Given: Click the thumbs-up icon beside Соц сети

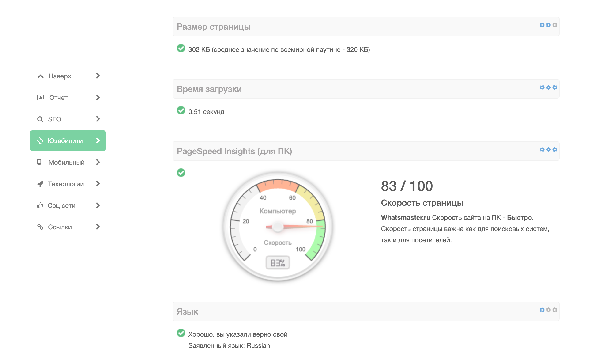Looking at the screenshot, I should coord(40,205).
